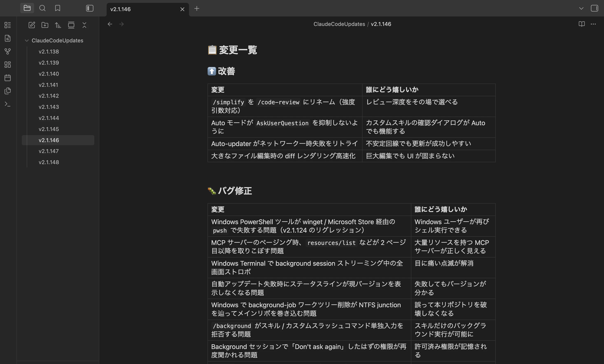The height and width of the screenshot is (364, 604).
Task: Click top ribbon outline-list icon
Action: 8,25
